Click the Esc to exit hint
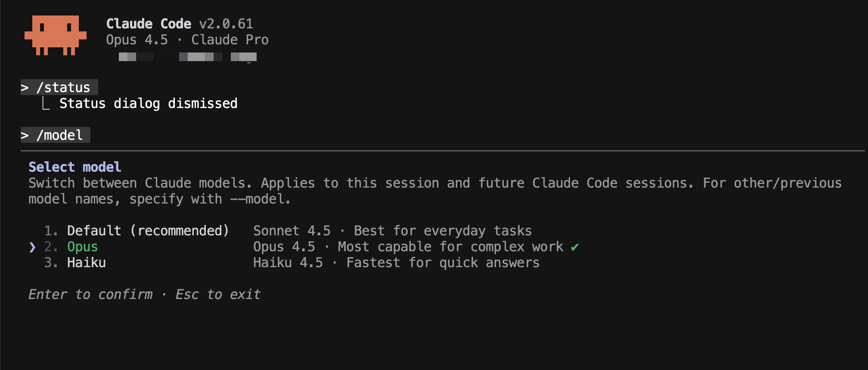The height and width of the screenshot is (370, 868). click(x=218, y=295)
